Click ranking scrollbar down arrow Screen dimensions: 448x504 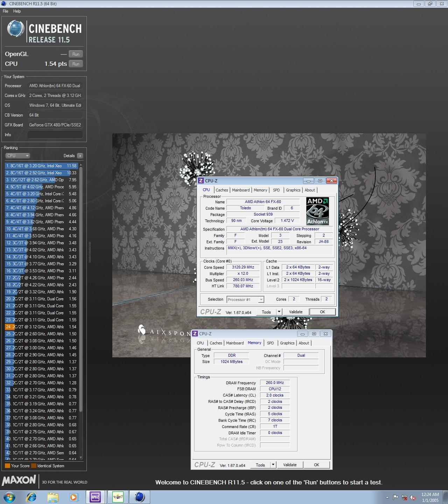[81, 457]
